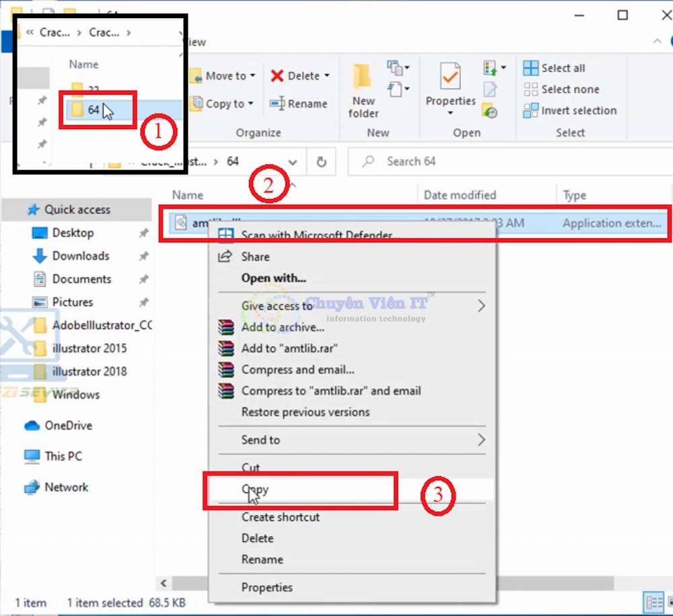Click Rename in the ribbon
The width and height of the screenshot is (673, 616).
click(298, 104)
